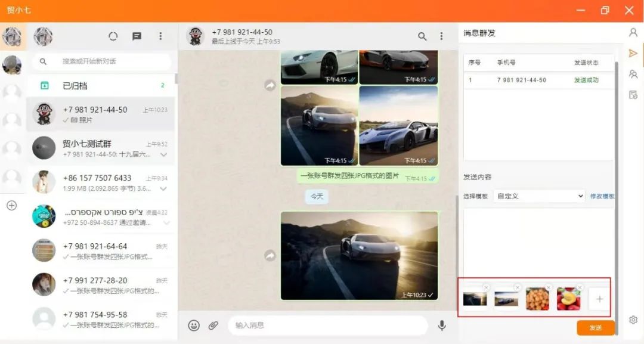This screenshot has height=344, width=644.
Task: Open own profile avatar in chat list header
Action: point(43,36)
